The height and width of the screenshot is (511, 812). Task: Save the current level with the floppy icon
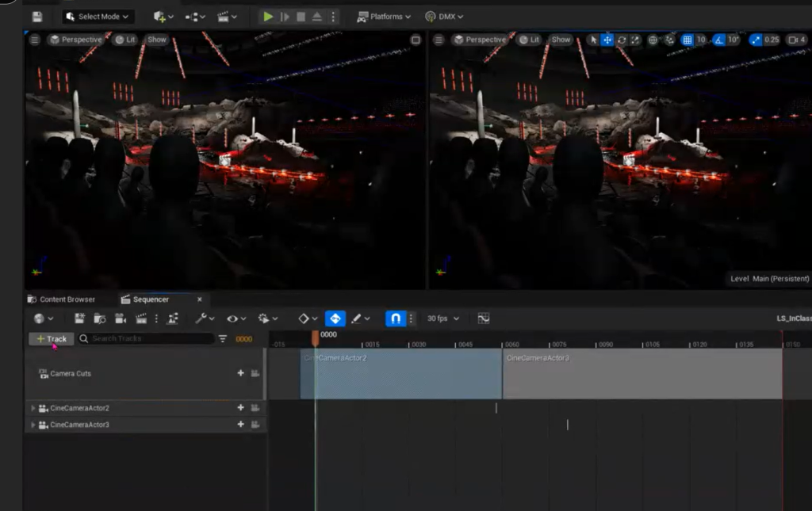pyautogui.click(x=36, y=17)
